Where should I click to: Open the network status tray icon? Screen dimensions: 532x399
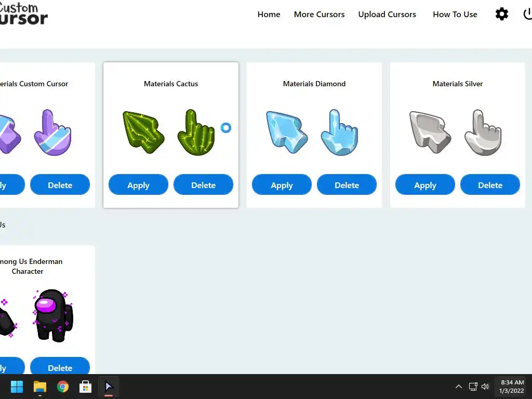click(473, 387)
